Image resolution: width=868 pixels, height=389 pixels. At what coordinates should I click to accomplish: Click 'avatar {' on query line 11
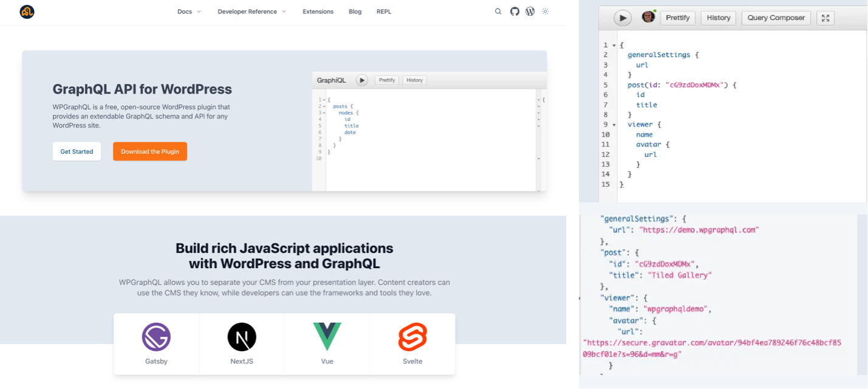tap(652, 145)
